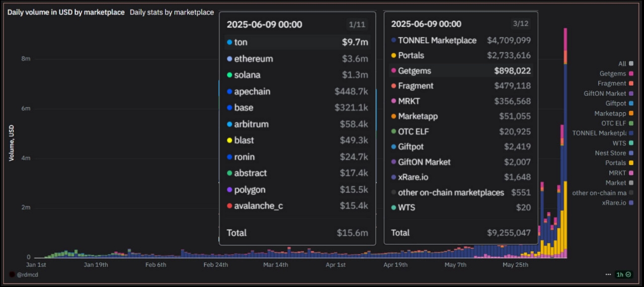The width and height of the screenshot is (644, 287).
Task: Click the abstract row label
Action: (x=251, y=173)
